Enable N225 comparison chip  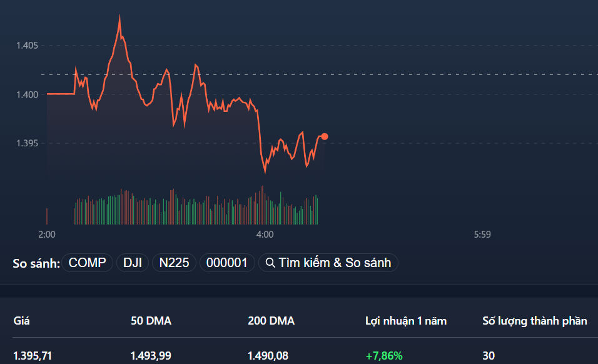coord(174,263)
